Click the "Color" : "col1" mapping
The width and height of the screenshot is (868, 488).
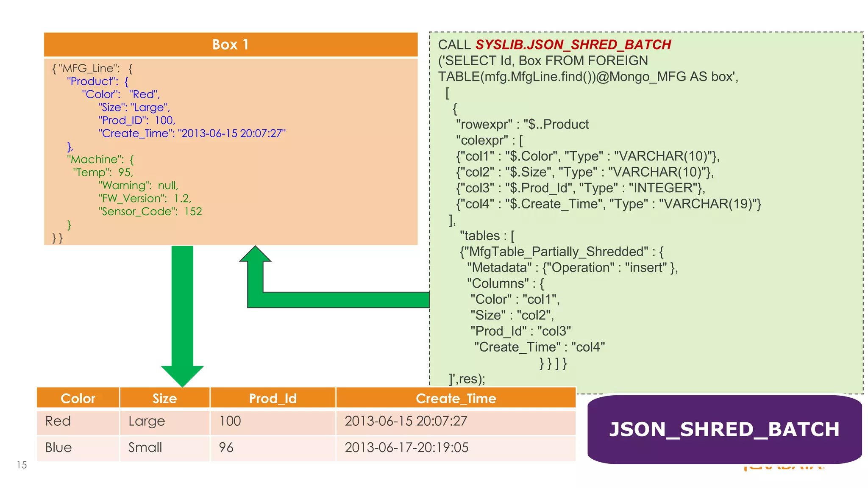(515, 299)
